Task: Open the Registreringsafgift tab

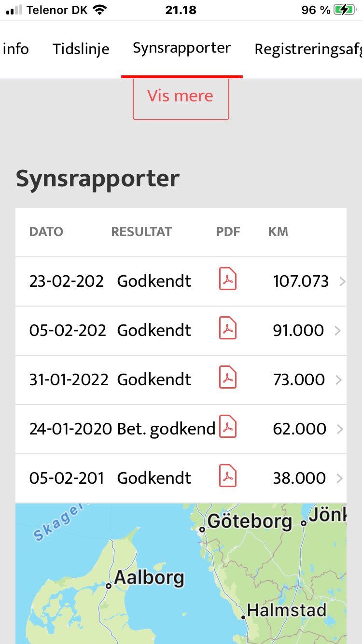Action: click(x=308, y=49)
